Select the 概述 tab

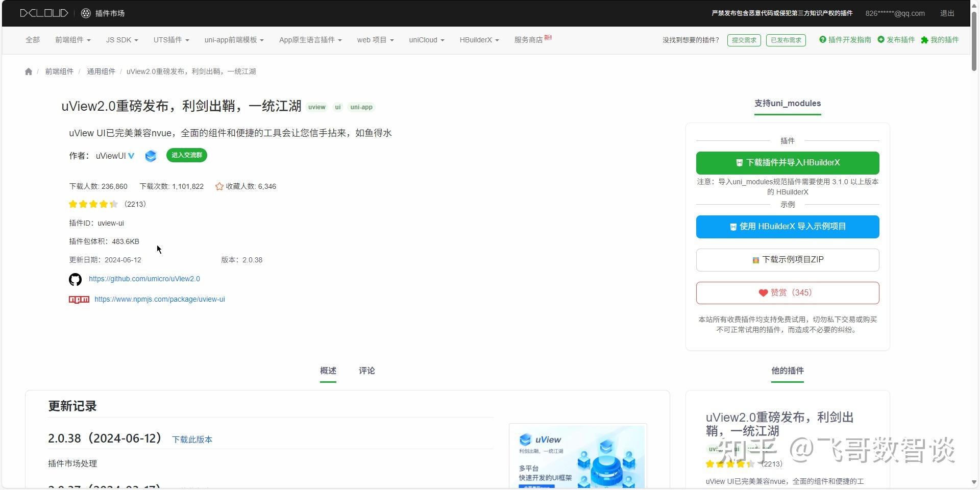click(328, 371)
